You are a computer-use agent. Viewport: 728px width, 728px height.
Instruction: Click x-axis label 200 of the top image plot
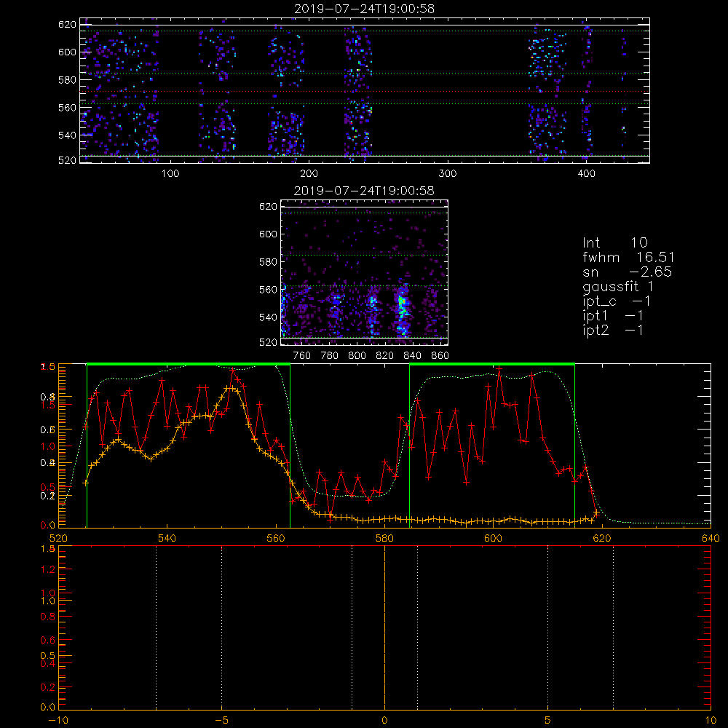(309, 174)
